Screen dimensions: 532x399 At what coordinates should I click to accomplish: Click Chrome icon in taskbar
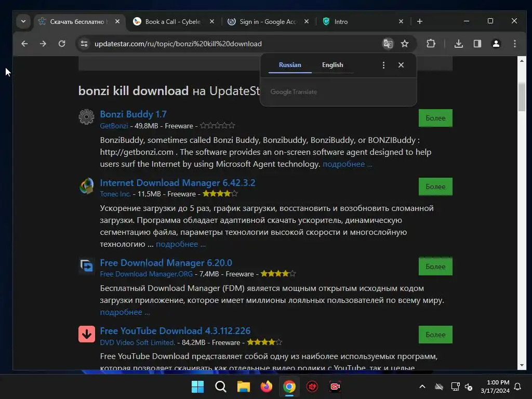(x=289, y=387)
